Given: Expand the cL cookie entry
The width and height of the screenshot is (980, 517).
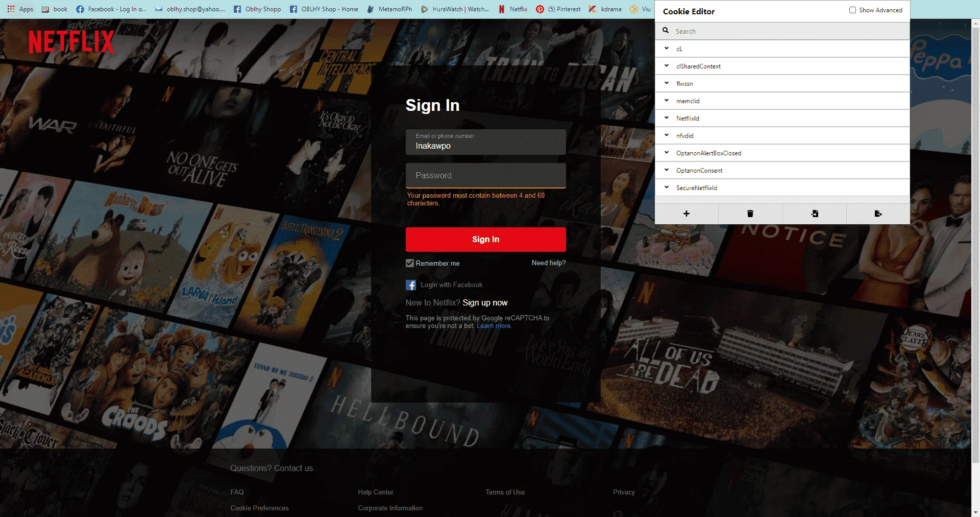Looking at the screenshot, I should 782,49.
